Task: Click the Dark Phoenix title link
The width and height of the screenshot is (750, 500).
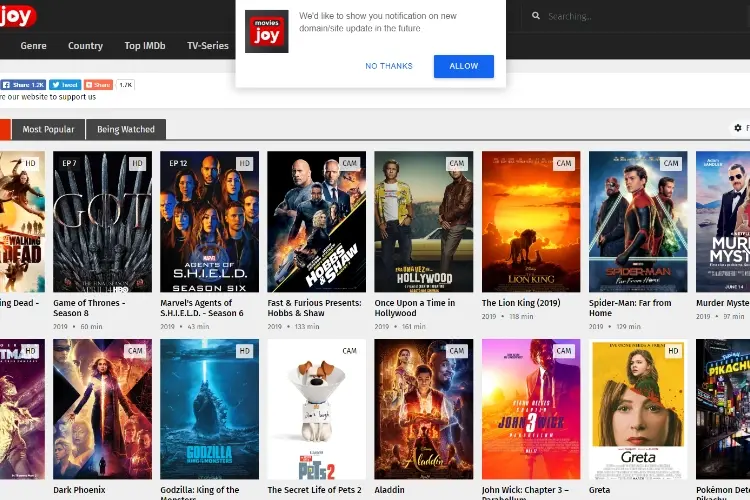Action: pos(79,490)
